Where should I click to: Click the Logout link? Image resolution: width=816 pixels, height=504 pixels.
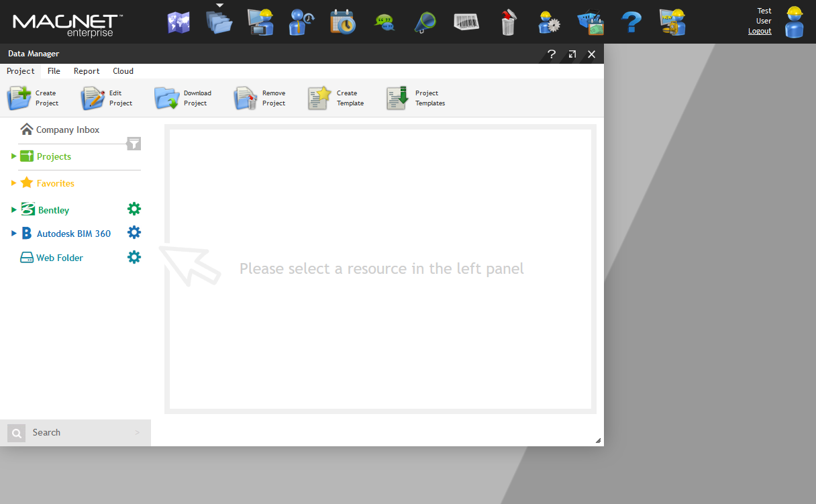tap(760, 32)
